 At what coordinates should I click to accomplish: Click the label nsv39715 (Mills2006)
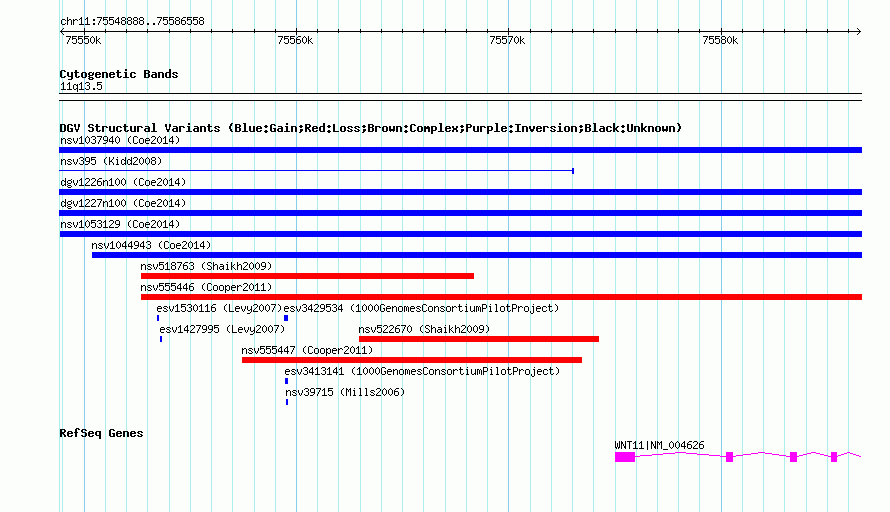click(345, 392)
